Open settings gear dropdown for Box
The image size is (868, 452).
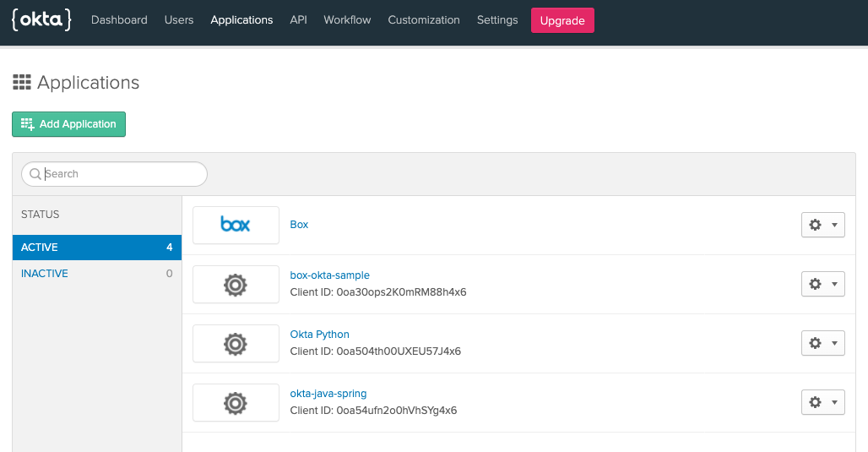click(x=822, y=225)
